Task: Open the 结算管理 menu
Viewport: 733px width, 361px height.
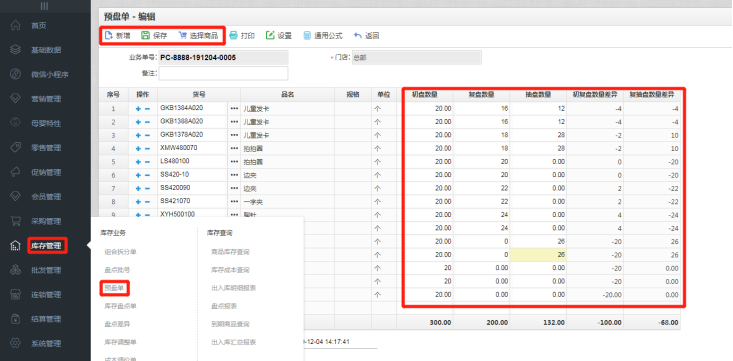Action: click(x=46, y=319)
